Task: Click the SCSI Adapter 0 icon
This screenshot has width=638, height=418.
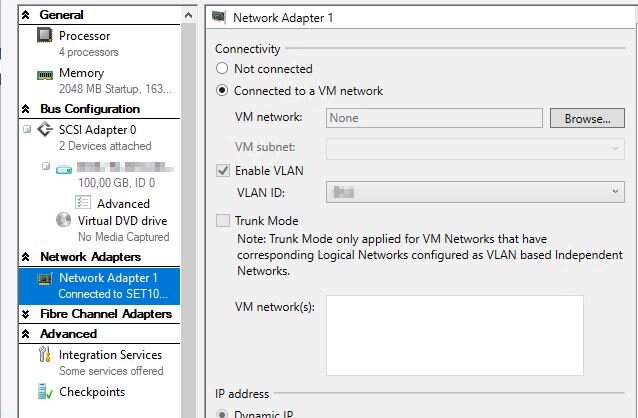Action: point(45,130)
